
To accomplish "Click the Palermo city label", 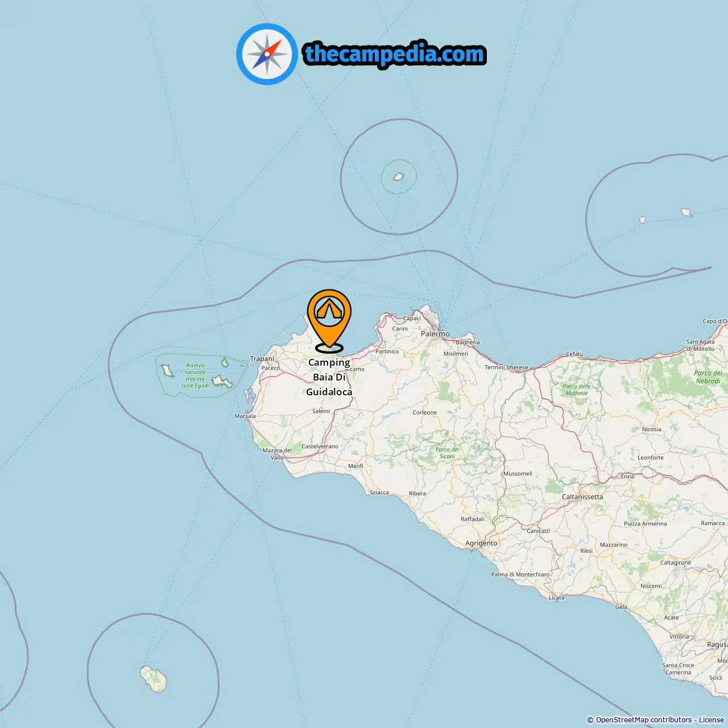I will click(x=435, y=334).
